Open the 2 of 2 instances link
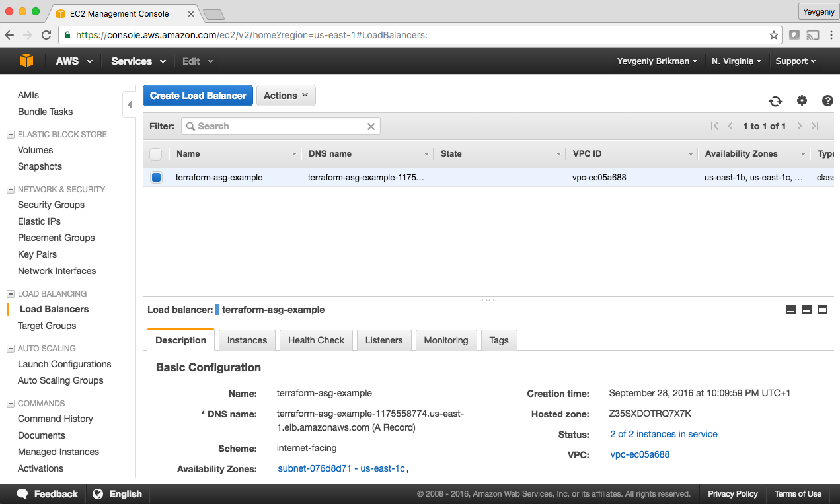This screenshot has height=504, width=840. point(664,434)
